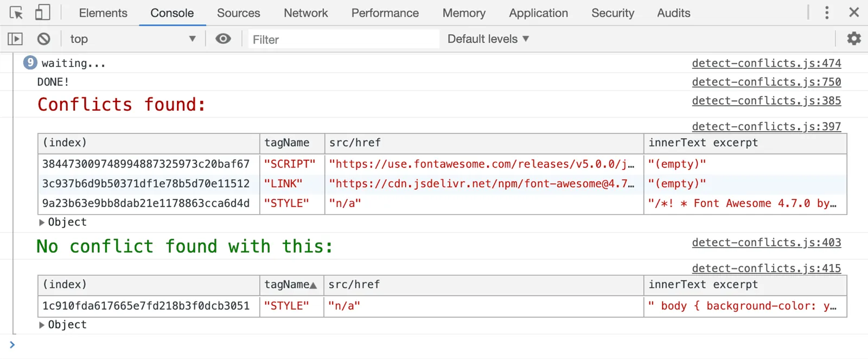Show the console sidebar panel
The image size is (868, 359).
coord(15,39)
